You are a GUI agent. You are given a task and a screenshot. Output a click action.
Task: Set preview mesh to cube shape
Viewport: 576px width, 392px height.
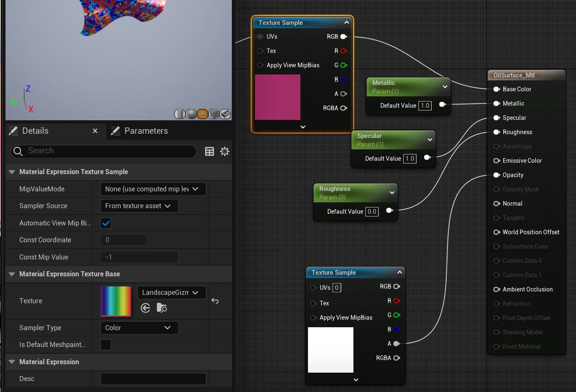pos(214,114)
